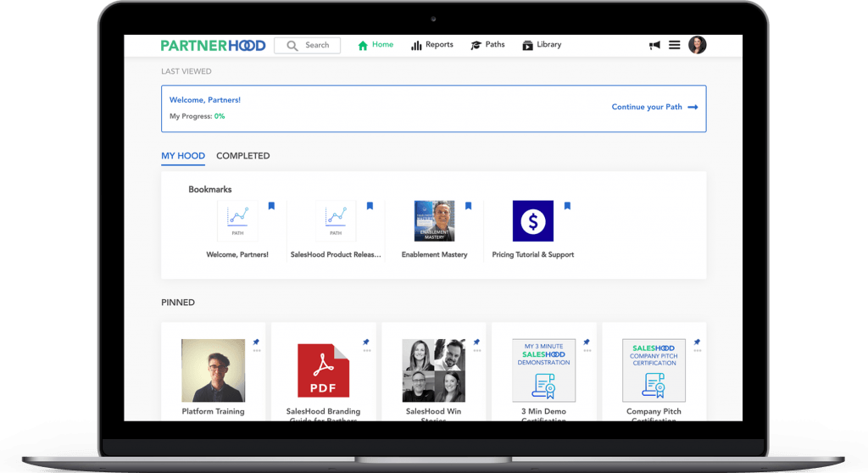The width and height of the screenshot is (868, 473).
Task: Open SalesHood Product Releas... path thumbnail
Action: [x=336, y=221]
